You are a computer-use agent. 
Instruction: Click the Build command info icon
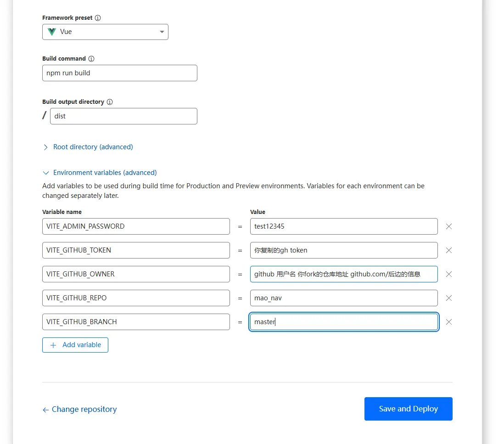pyautogui.click(x=91, y=59)
